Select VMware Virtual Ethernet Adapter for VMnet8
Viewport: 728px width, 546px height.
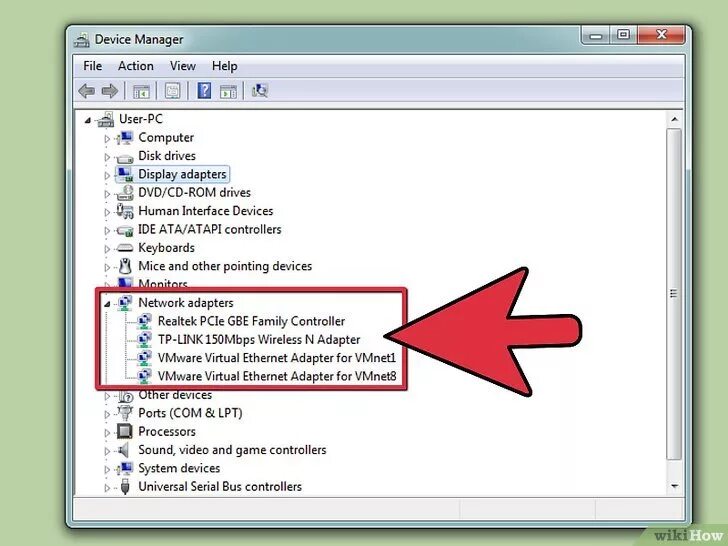(277, 376)
